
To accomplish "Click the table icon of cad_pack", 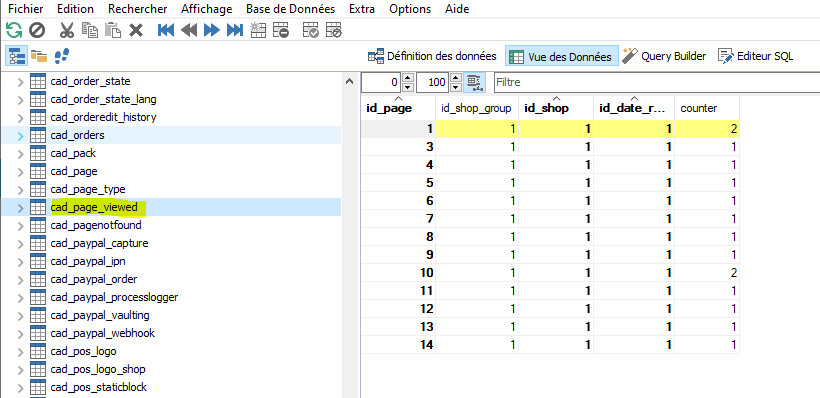I will pyautogui.click(x=38, y=153).
